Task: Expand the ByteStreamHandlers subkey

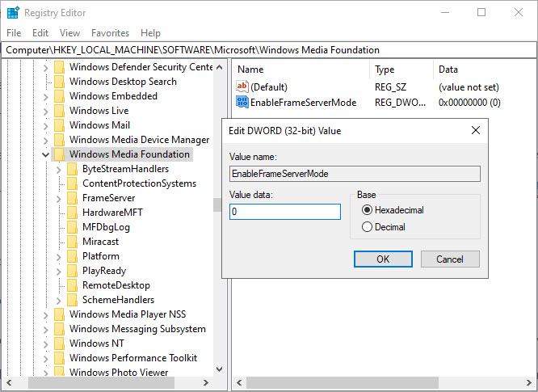Action: pyautogui.click(x=58, y=170)
